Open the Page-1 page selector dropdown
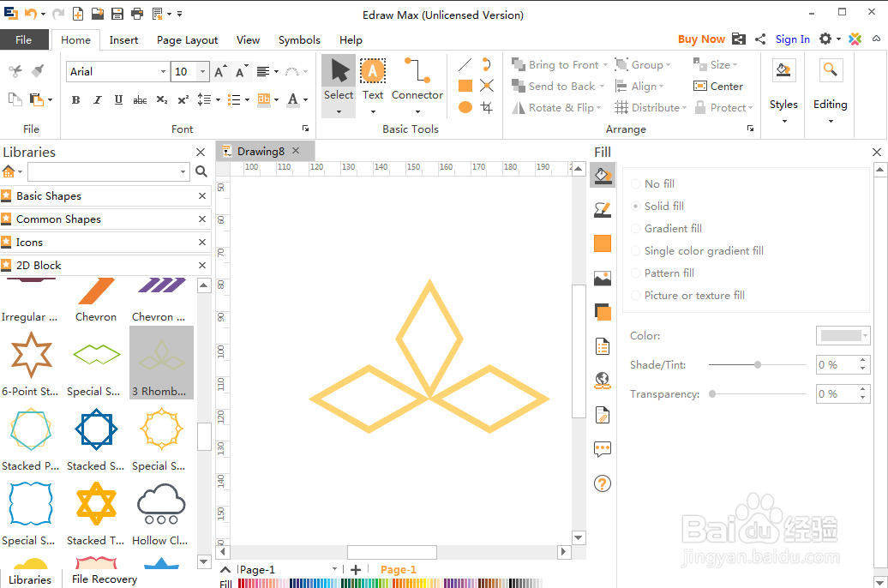The image size is (888, 588). coord(334,569)
